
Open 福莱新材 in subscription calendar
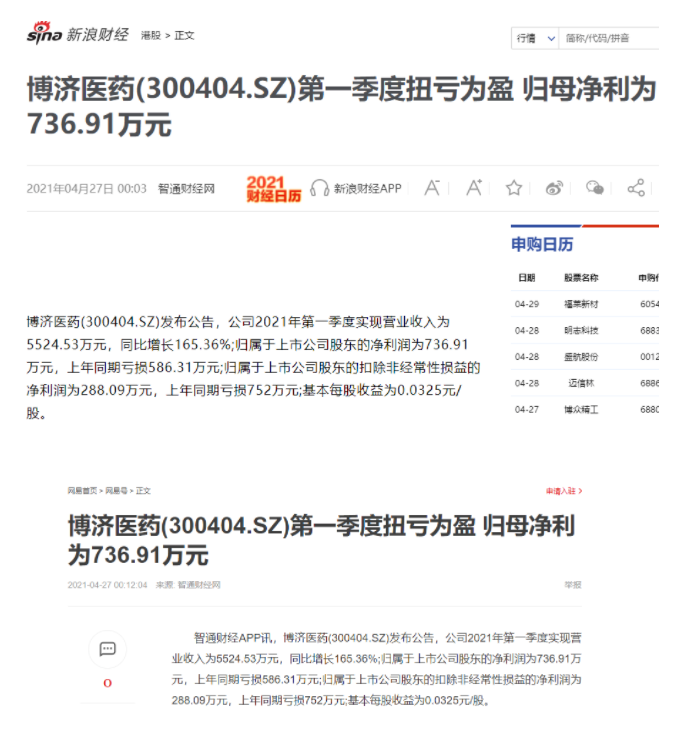pyautogui.click(x=580, y=303)
